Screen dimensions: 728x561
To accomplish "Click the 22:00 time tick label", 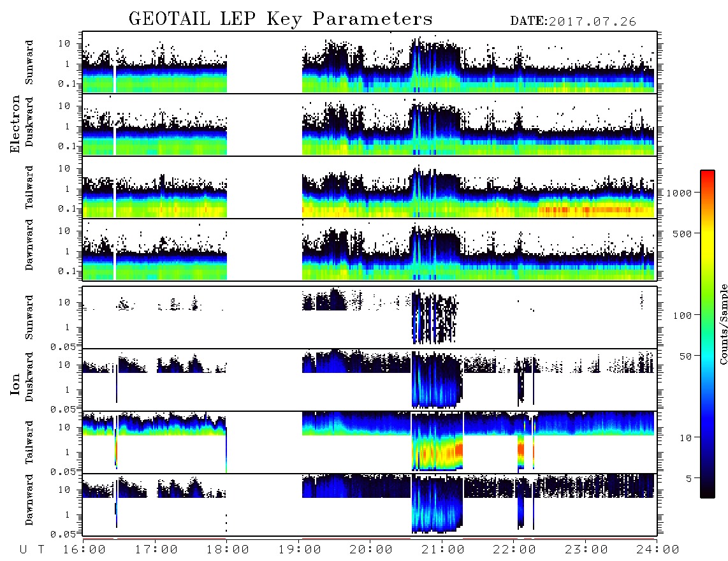I will (514, 550).
